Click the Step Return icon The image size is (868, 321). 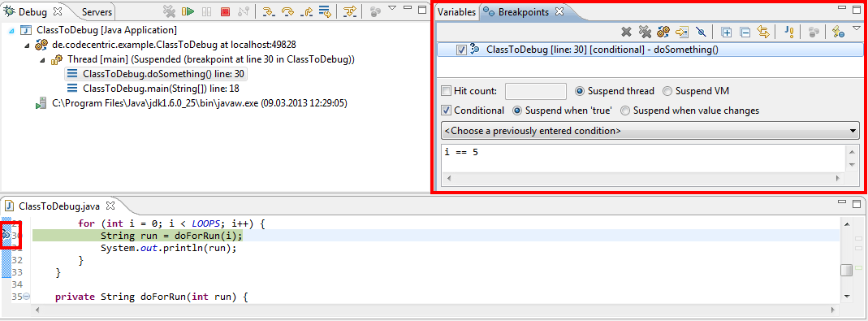point(306,11)
